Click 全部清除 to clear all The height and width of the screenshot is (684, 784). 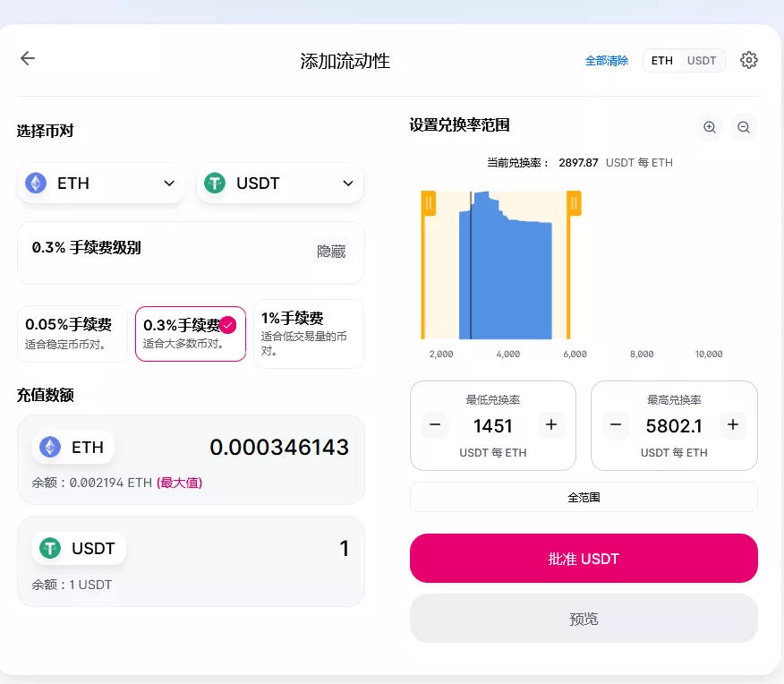607,61
